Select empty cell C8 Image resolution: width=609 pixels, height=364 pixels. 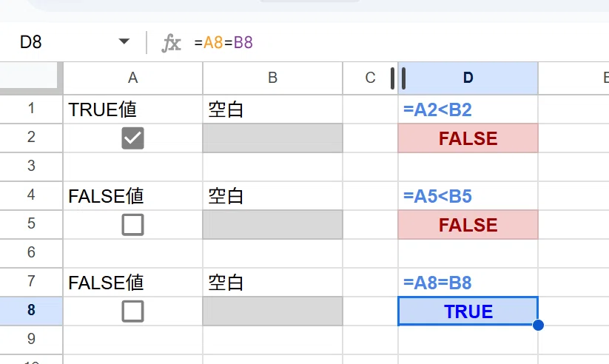point(370,311)
